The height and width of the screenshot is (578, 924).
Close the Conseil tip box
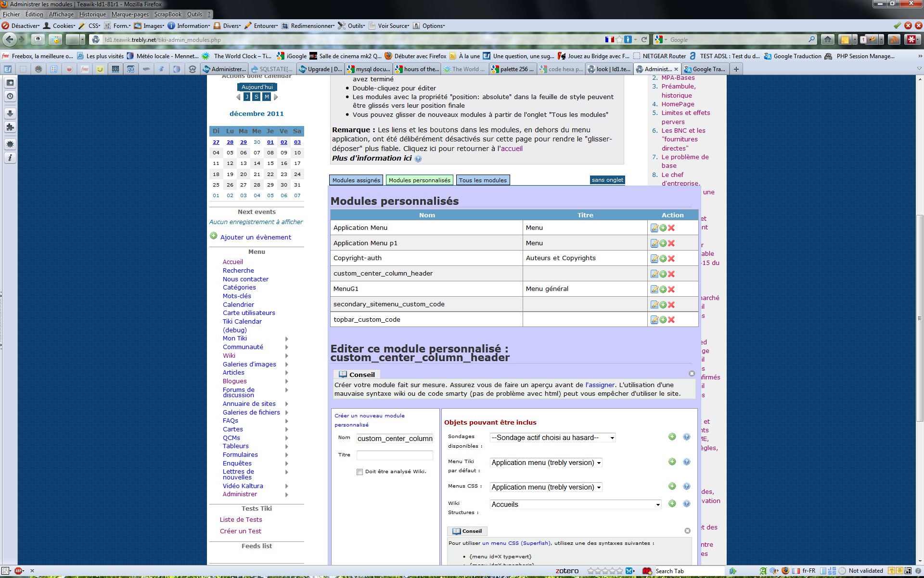(692, 374)
